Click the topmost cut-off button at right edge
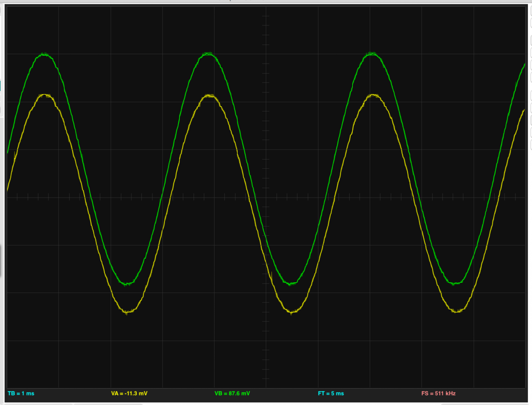This screenshot has height=405, width=532. [531, 10]
